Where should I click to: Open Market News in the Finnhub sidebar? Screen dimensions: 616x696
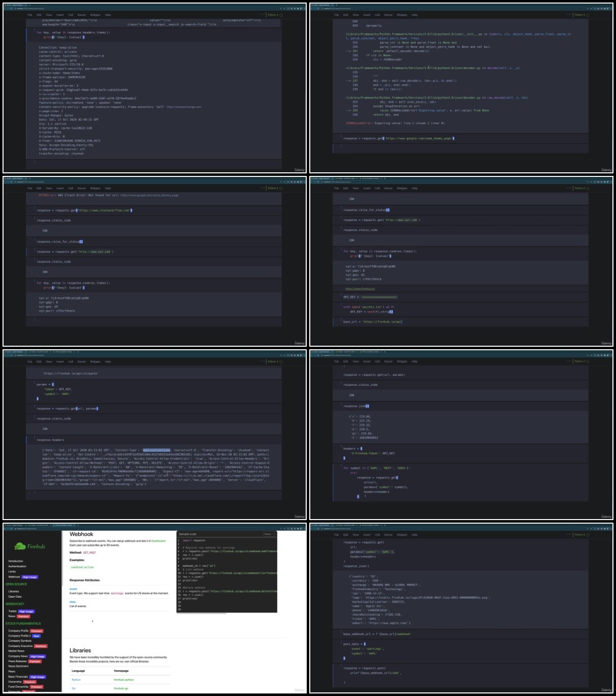pos(16,651)
